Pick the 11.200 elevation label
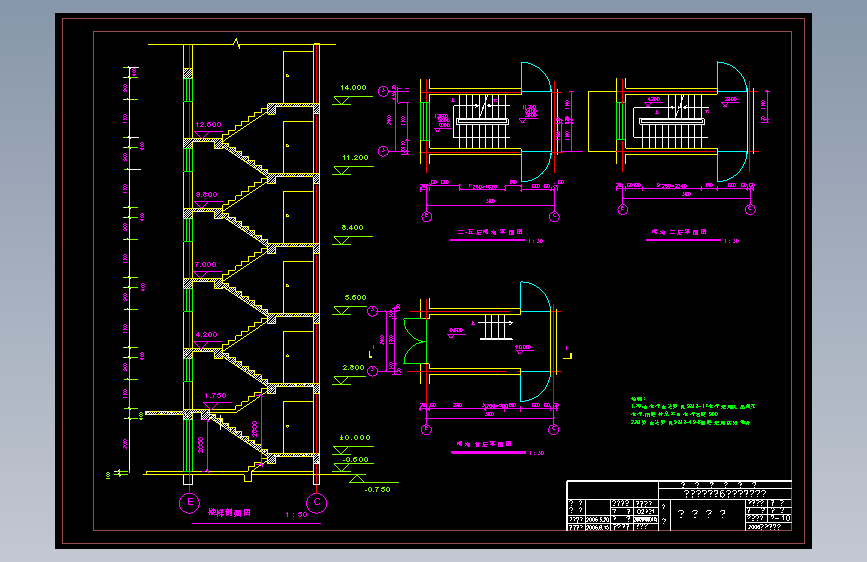Viewport: 867px width, 562px height. [x=355, y=158]
